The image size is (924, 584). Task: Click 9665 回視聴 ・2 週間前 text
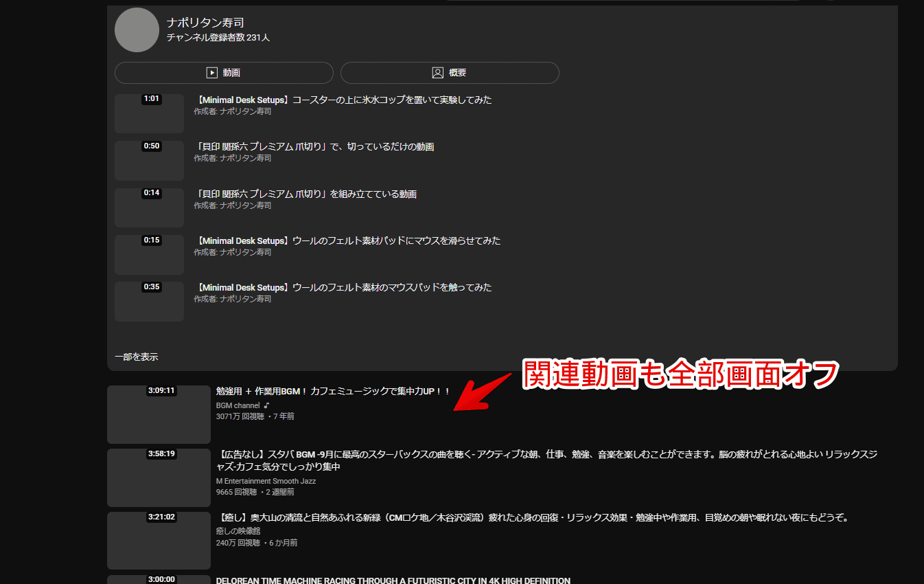pos(255,492)
